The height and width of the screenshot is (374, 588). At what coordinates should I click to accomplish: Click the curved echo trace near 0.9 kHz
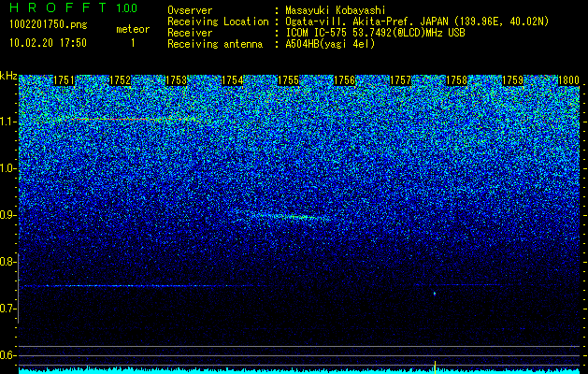pyautogui.click(x=285, y=216)
